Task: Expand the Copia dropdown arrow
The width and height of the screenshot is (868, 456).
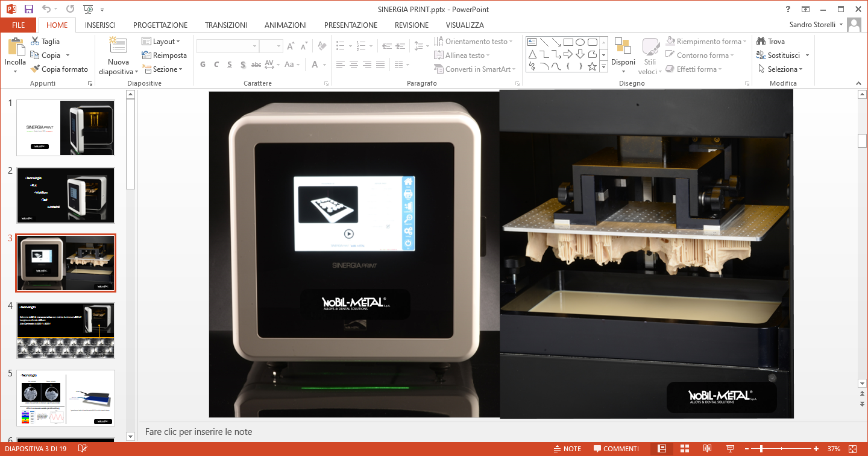Action: tap(68, 55)
